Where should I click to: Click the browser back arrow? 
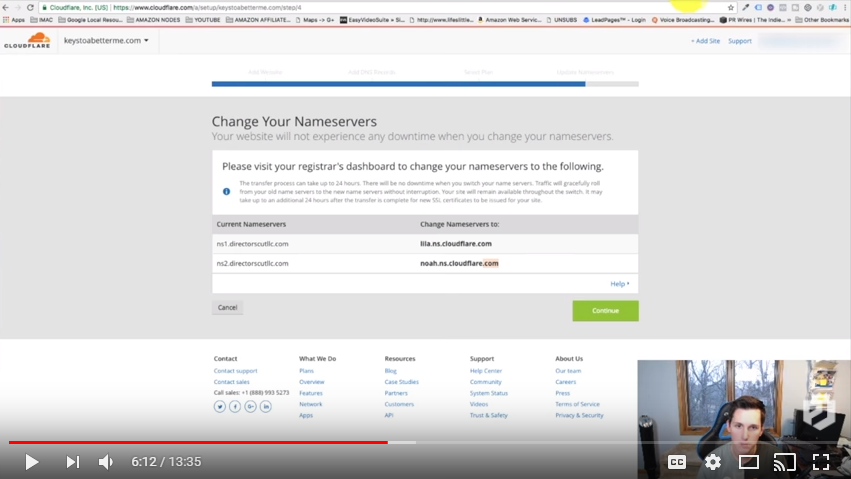tap(5, 8)
